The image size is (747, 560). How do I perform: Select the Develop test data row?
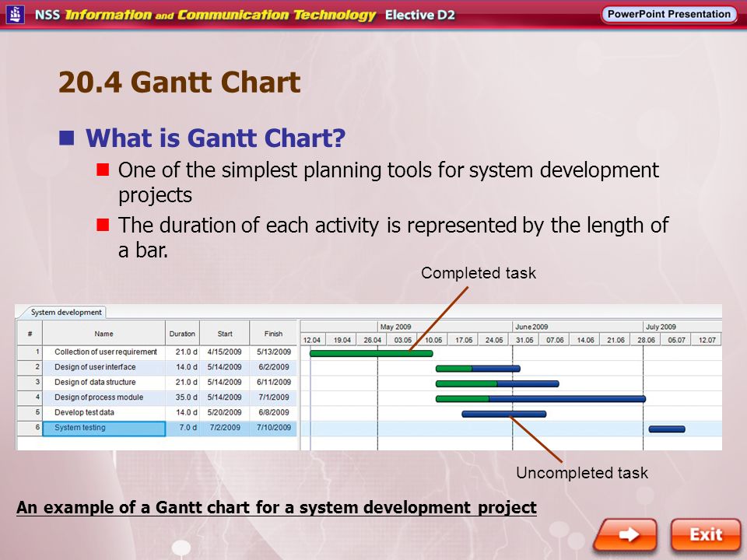coord(157,413)
